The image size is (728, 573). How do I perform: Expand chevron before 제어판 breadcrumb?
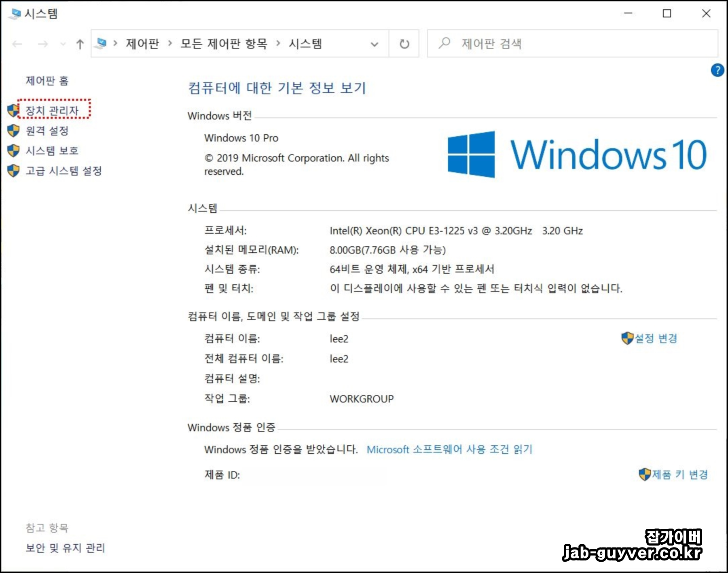pos(115,43)
